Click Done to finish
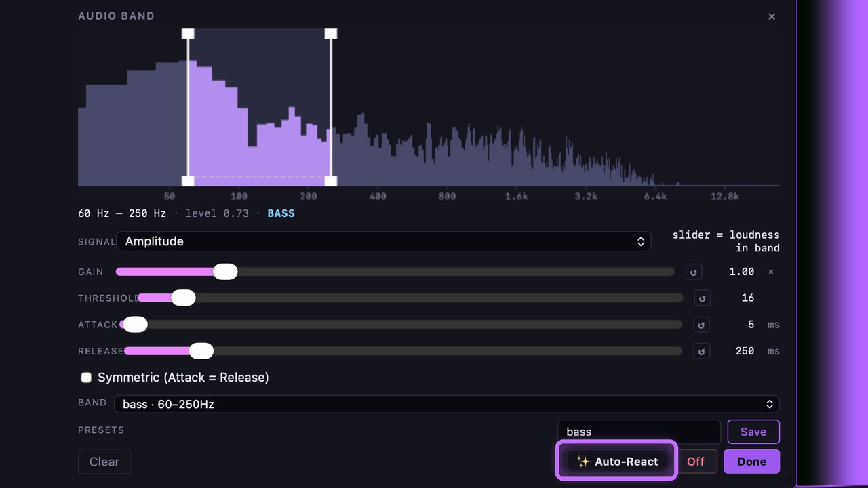868x488 pixels. 751,462
